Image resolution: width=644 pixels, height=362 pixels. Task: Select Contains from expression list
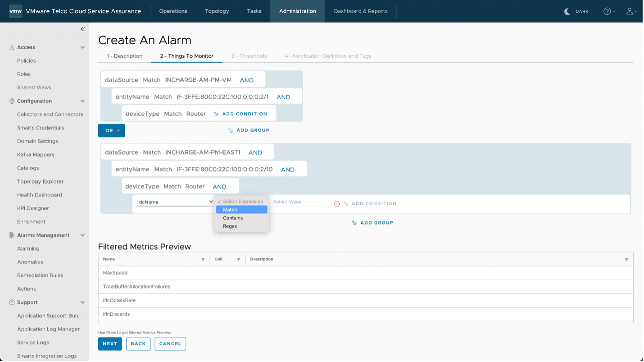(242, 218)
